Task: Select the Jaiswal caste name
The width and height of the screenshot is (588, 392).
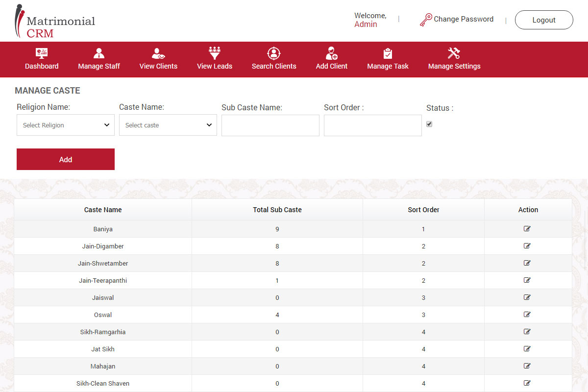Action: pyautogui.click(x=103, y=297)
